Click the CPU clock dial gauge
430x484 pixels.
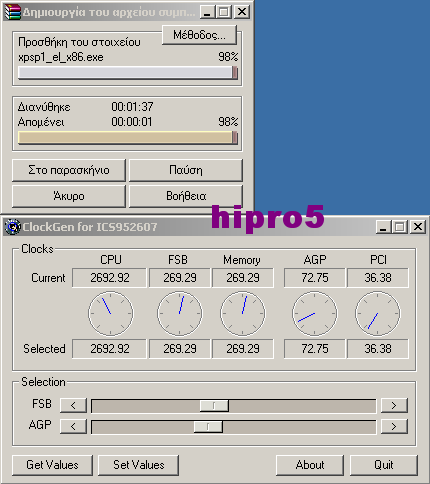[x=111, y=313]
